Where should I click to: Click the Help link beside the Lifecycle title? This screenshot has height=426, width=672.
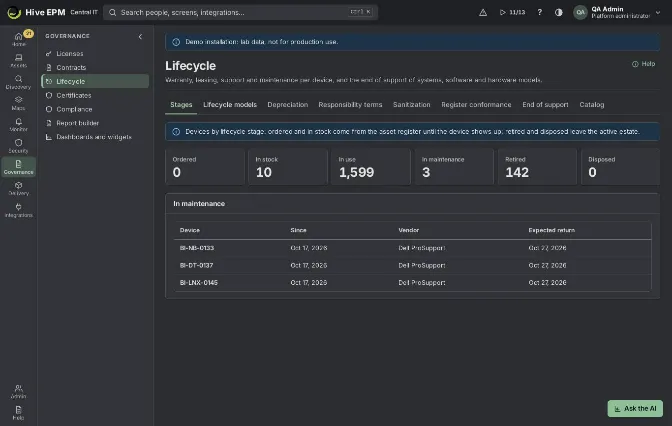click(643, 64)
